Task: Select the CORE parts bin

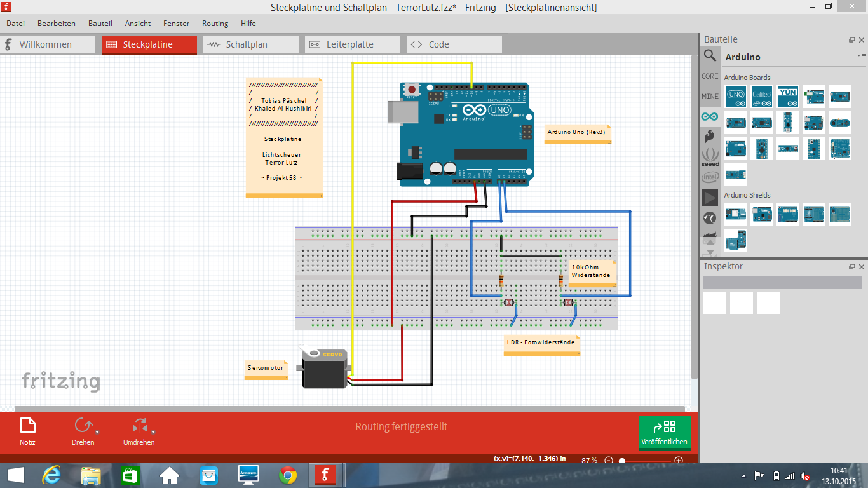Action: [710, 76]
